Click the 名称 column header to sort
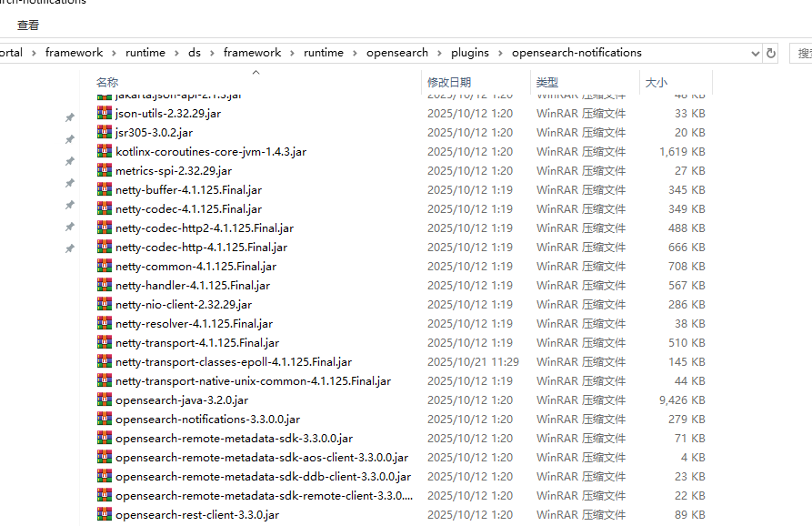The image size is (812, 526). pos(107,81)
